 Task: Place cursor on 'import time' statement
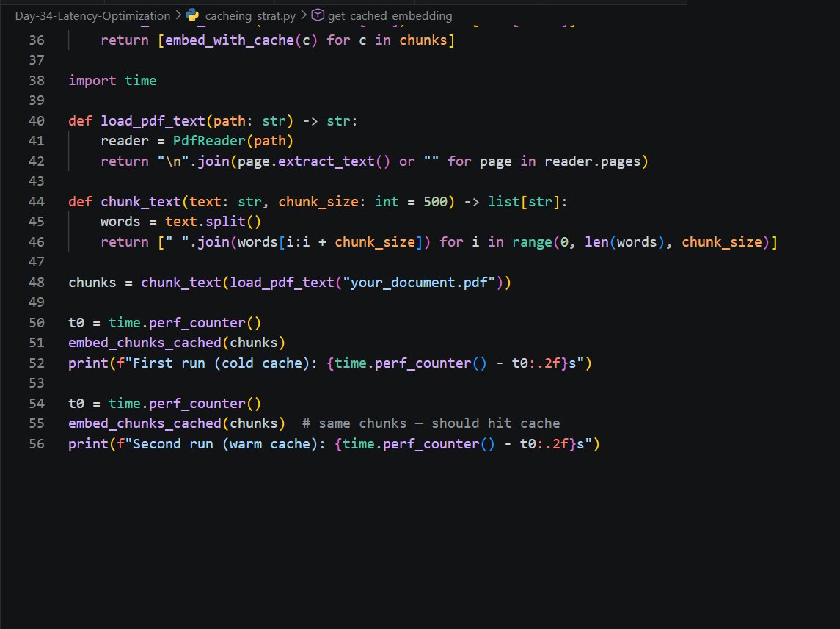tap(112, 80)
